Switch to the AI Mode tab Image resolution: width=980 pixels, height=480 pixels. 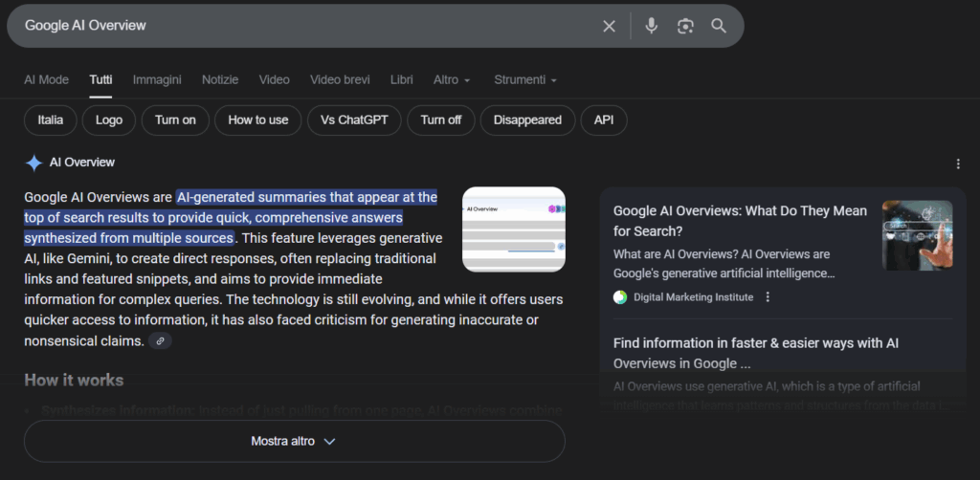coord(46,80)
